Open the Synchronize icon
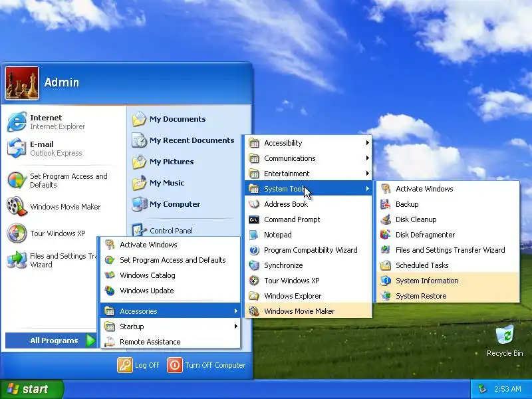Screen dimensions: 532x399 pos(254,265)
